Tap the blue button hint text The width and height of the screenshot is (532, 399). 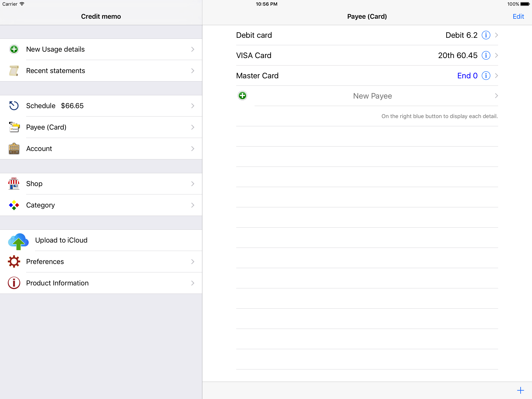[x=439, y=116]
